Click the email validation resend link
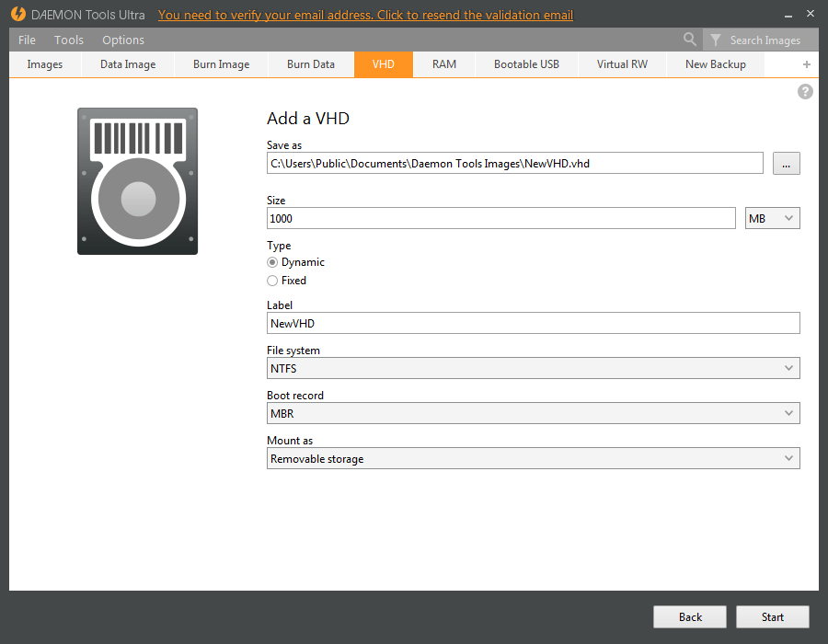 (x=364, y=15)
